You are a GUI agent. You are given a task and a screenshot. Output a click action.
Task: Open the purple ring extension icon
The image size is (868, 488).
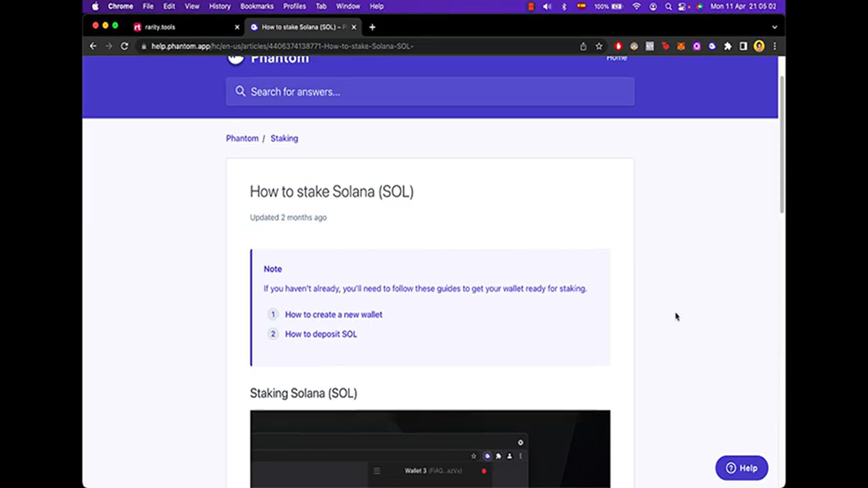(x=697, y=46)
